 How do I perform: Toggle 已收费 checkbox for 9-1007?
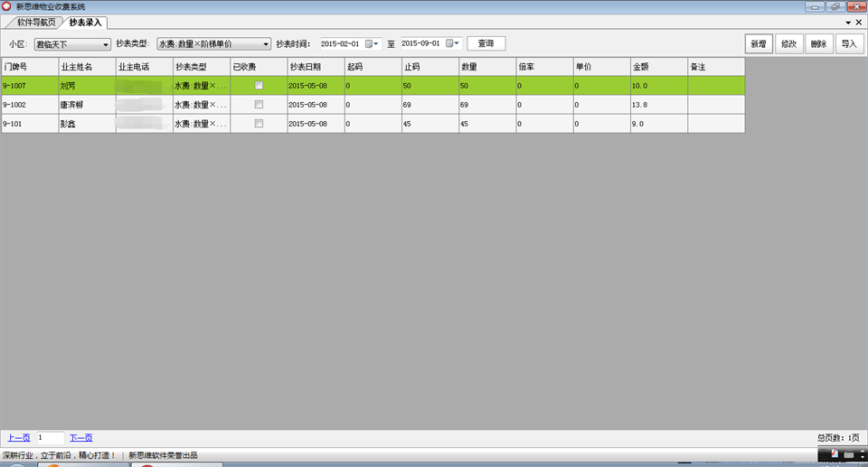259,85
